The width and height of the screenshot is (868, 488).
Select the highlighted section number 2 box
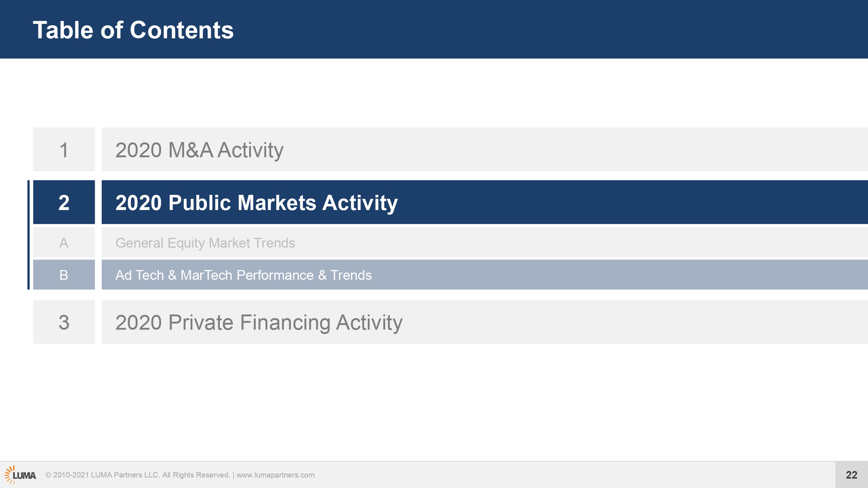(x=64, y=202)
